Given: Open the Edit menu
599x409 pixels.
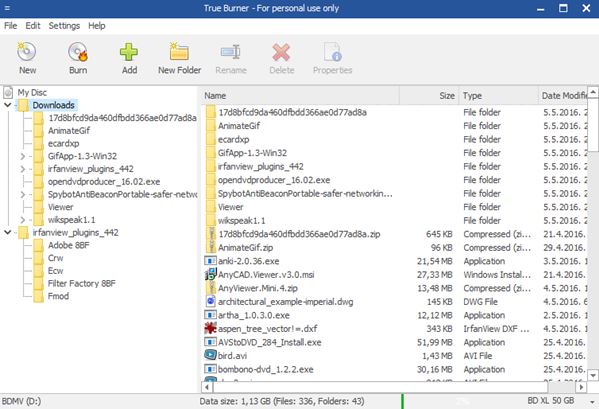Looking at the screenshot, I should pyautogui.click(x=33, y=26).
